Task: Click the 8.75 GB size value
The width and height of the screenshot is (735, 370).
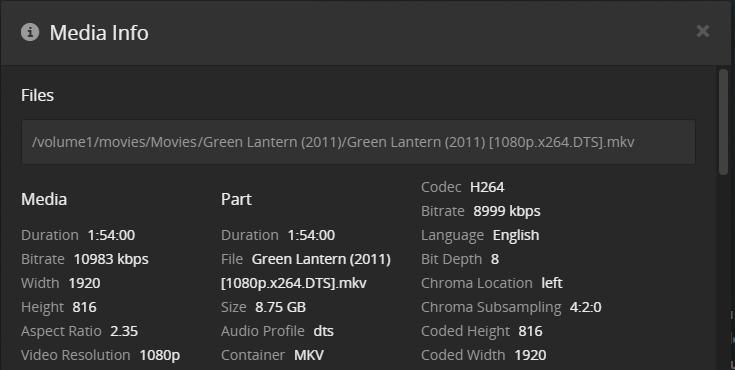Action: (x=280, y=307)
